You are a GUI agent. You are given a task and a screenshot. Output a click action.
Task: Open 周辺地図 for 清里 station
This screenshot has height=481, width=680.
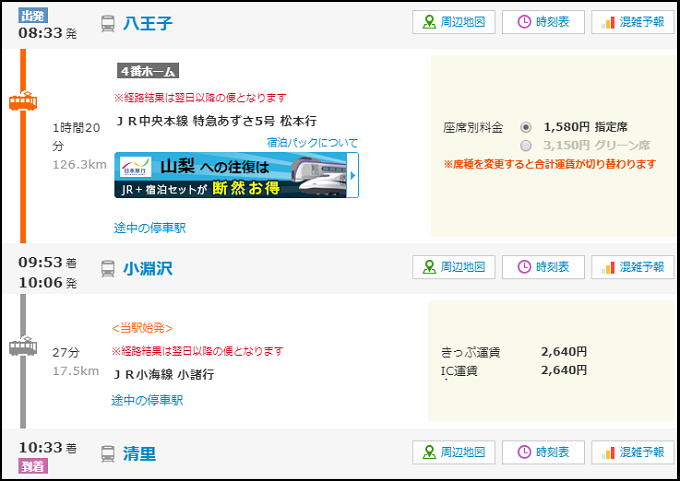coord(454,453)
